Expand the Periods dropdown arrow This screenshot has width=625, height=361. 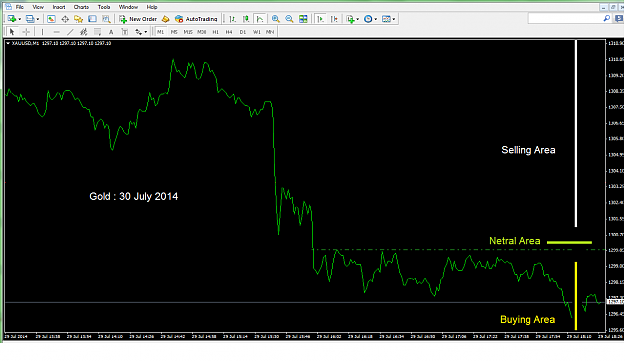[x=375, y=19]
